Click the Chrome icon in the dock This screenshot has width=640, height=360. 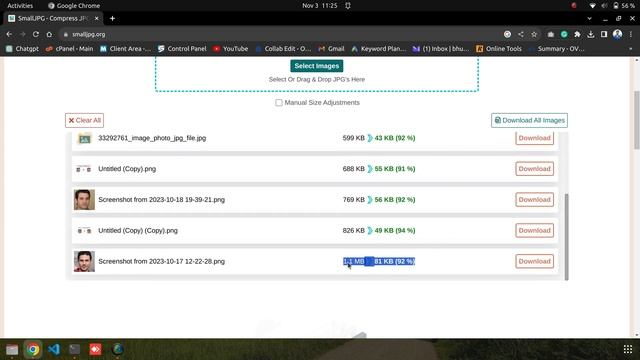(x=33, y=349)
